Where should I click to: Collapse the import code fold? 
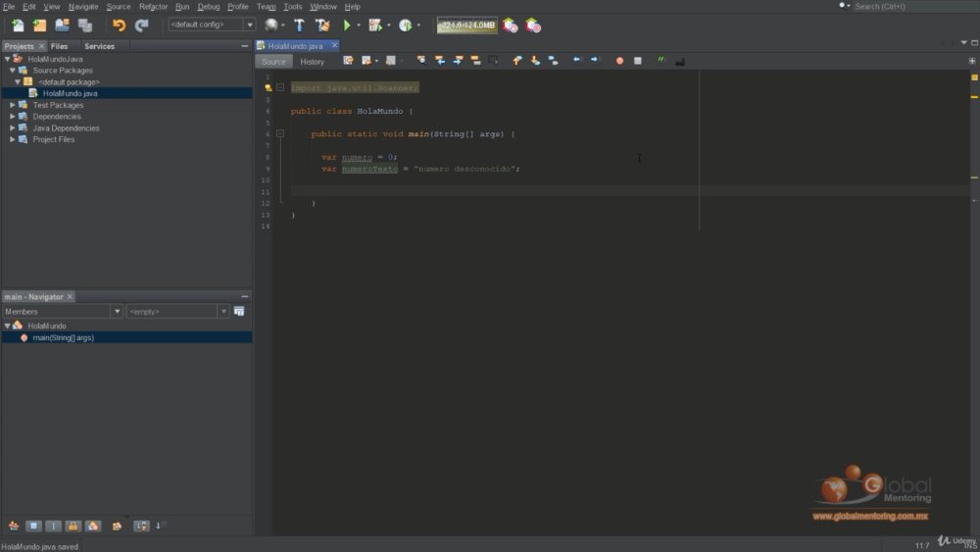pyautogui.click(x=280, y=88)
